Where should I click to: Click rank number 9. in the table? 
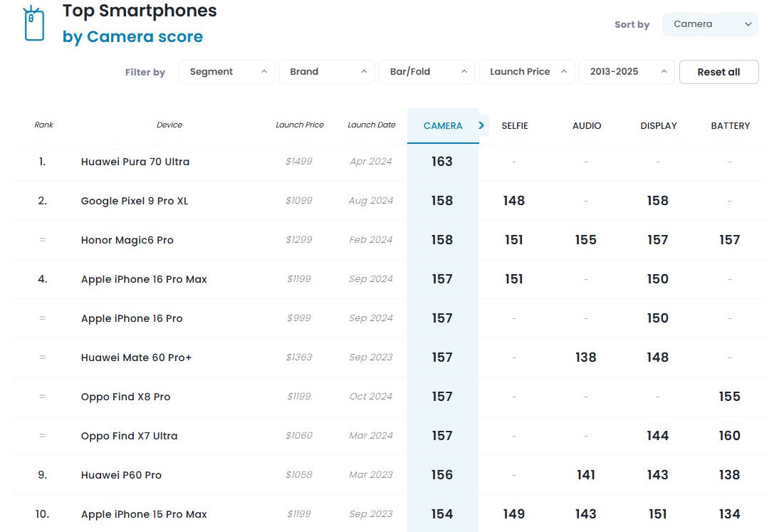tap(43, 475)
